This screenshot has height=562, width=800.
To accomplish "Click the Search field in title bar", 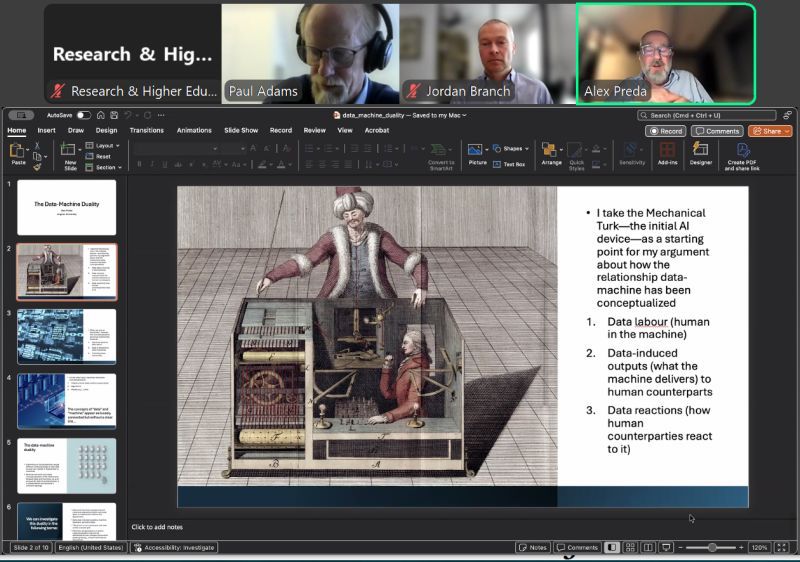I will (x=707, y=116).
